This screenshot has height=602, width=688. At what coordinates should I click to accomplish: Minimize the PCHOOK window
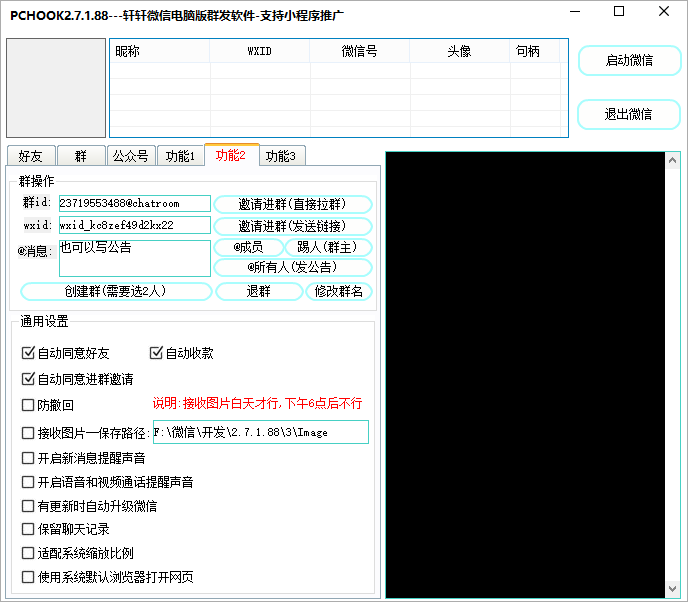tap(575, 11)
